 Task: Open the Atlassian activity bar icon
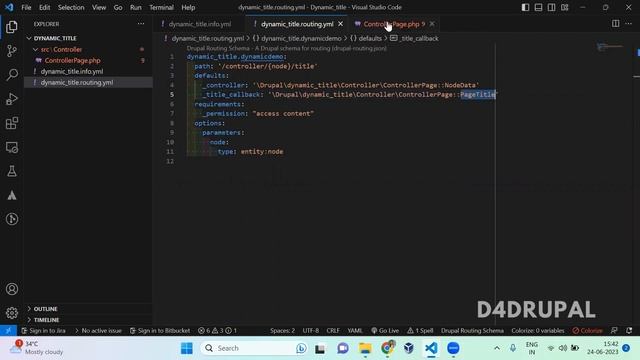pos(12,195)
